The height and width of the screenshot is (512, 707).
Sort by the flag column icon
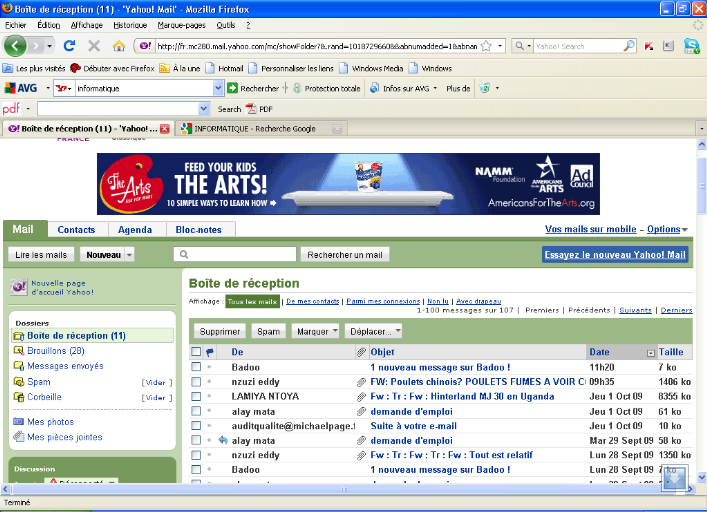(x=210, y=352)
